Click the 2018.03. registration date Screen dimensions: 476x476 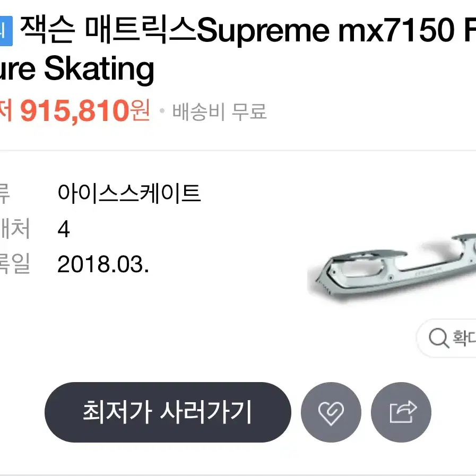point(103,264)
